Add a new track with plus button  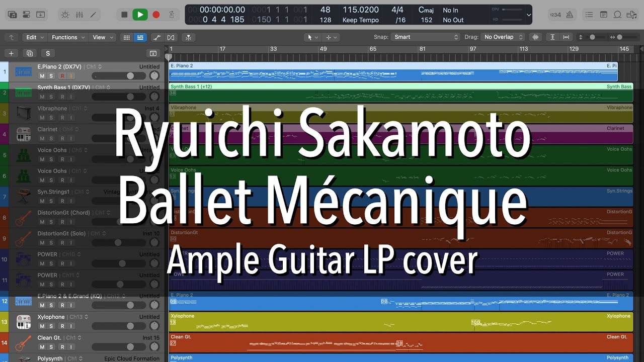tap(11, 53)
